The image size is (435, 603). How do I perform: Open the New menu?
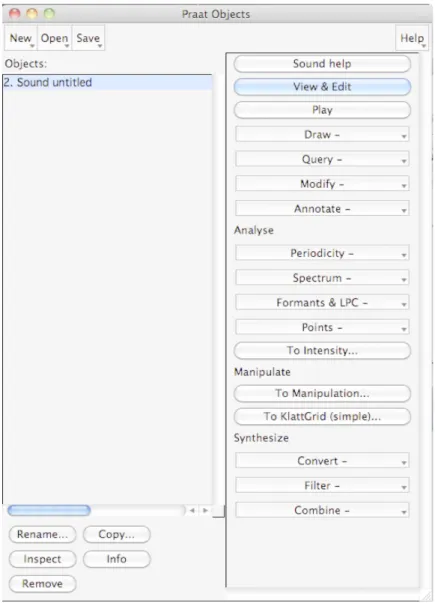[x=21, y=38]
